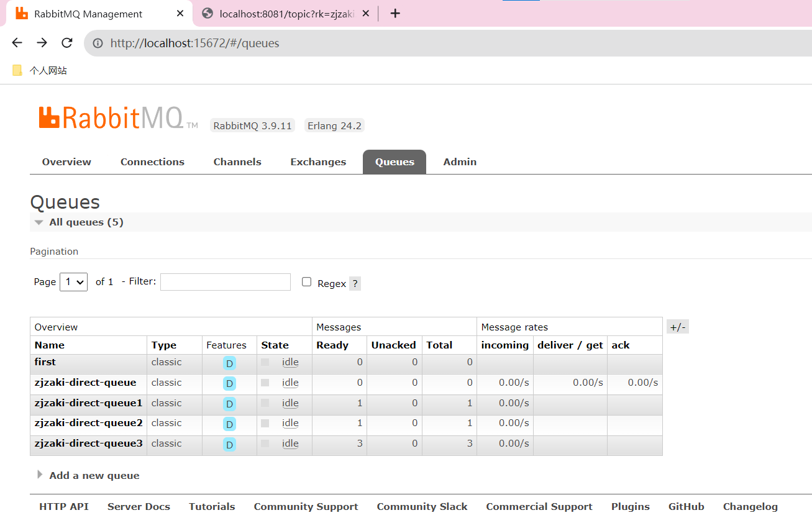Image resolution: width=812 pixels, height=523 pixels.
Task: Click the Regex help question mark
Action: tap(355, 283)
